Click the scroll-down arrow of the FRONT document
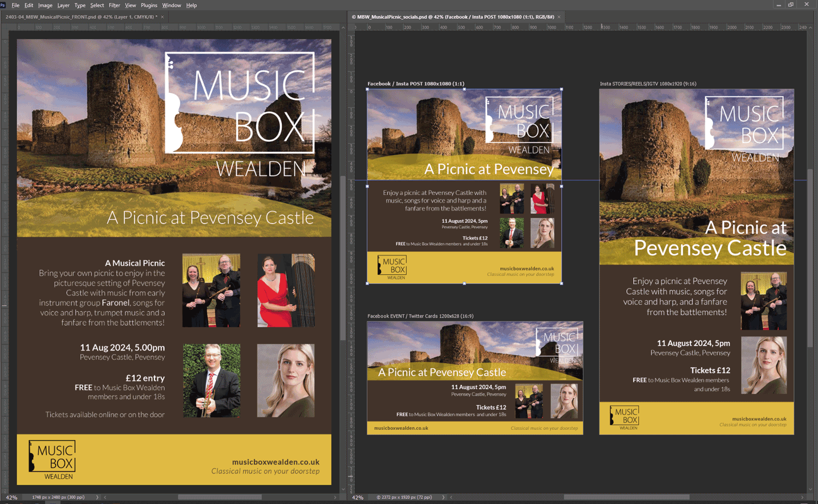 point(343,489)
